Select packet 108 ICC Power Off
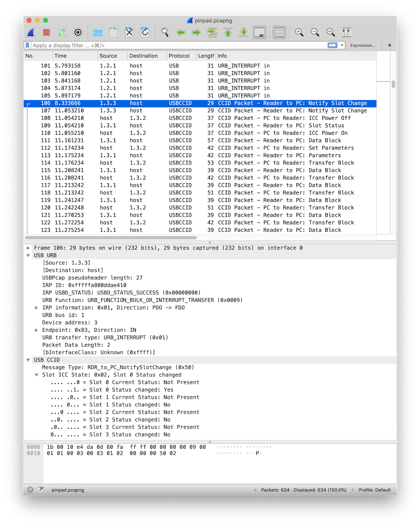 point(200,118)
